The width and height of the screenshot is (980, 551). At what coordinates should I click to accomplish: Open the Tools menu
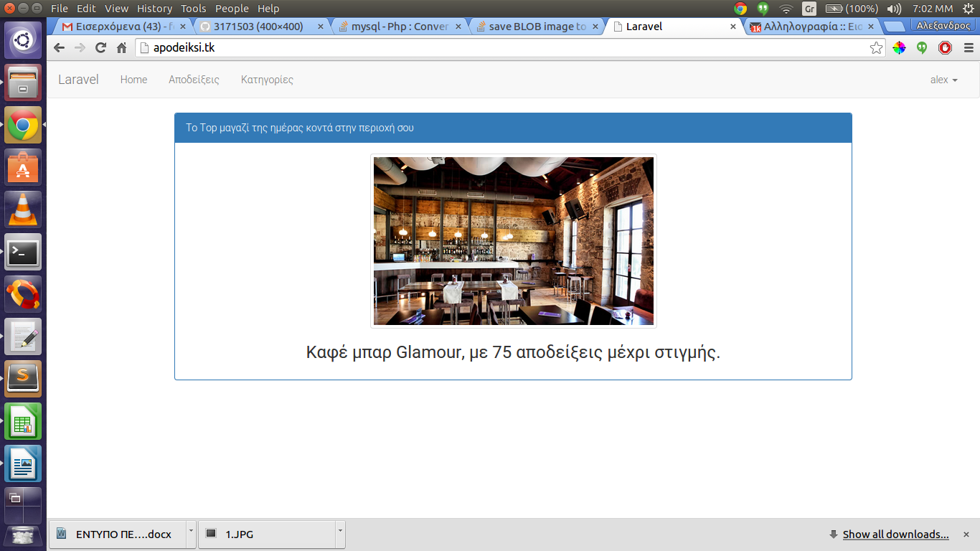193,9
